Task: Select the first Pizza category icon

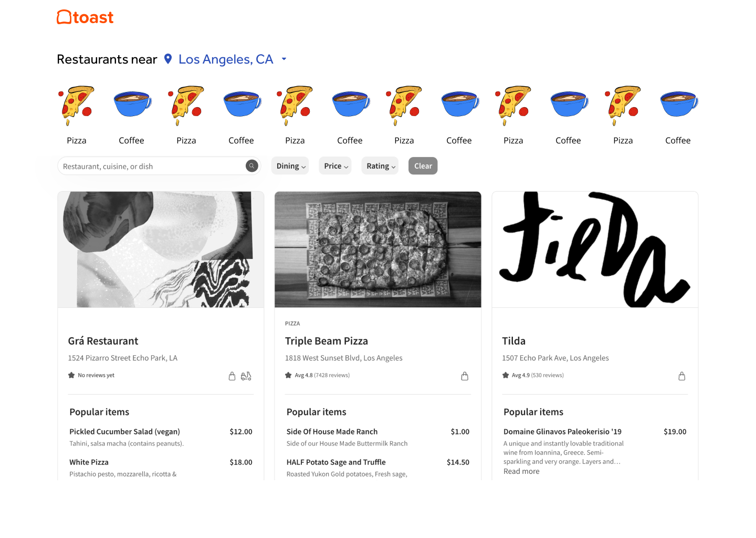Action: pos(77,106)
